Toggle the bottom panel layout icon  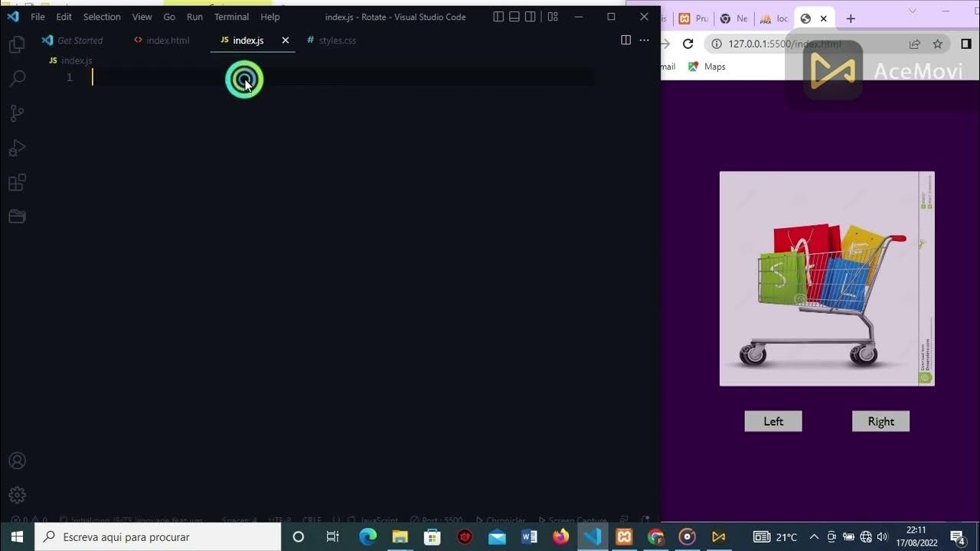click(x=514, y=17)
